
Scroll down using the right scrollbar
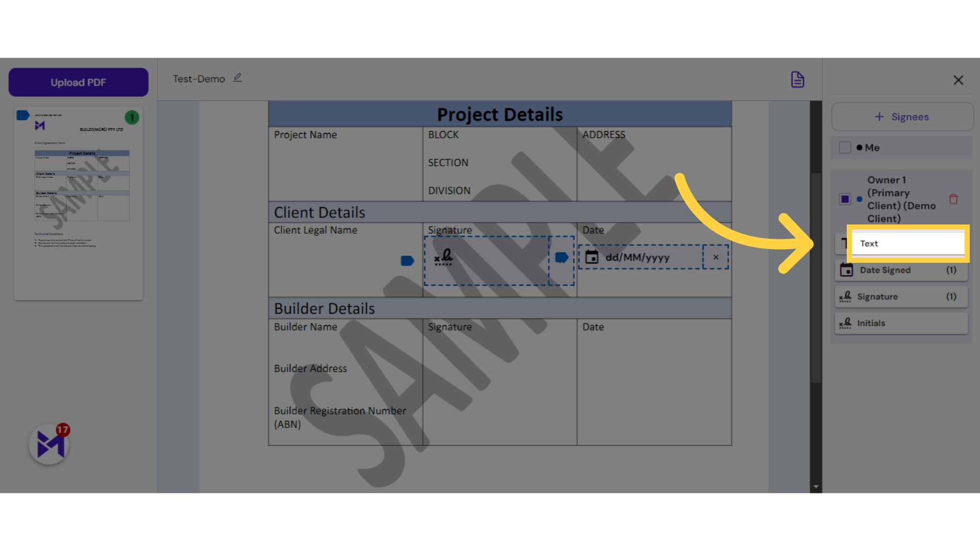point(817,485)
